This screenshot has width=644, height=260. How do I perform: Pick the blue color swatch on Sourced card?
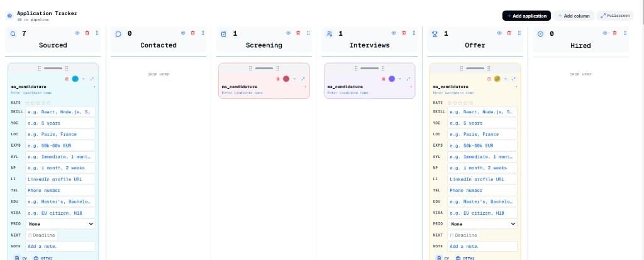pyautogui.click(x=75, y=79)
